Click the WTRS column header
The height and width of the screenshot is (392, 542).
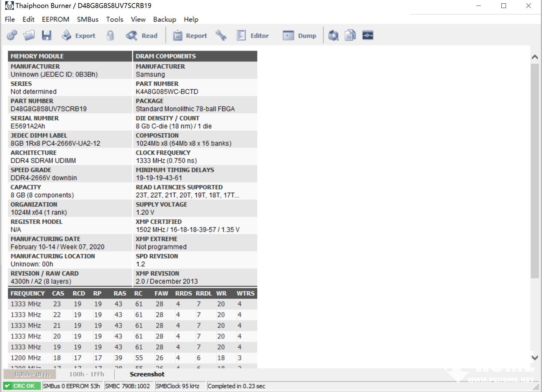click(245, 293)
